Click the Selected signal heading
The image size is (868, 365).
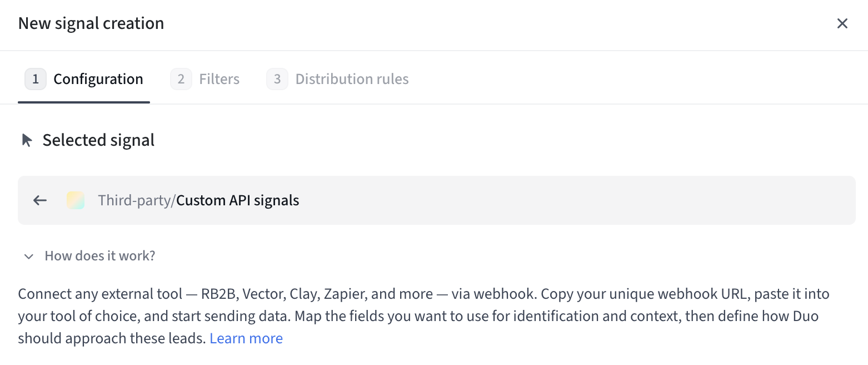[98, 140]
